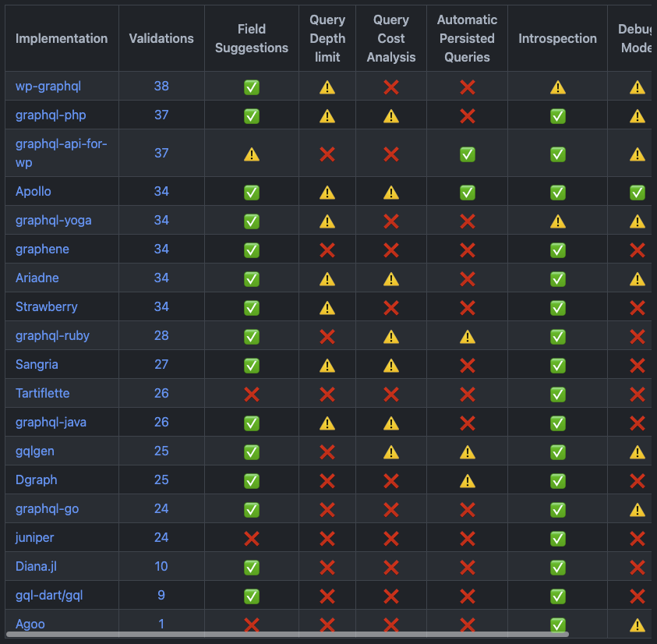657x644 pixels.
Task: Open the wp-graphql implementation link
Action: [x=48, y=87]
